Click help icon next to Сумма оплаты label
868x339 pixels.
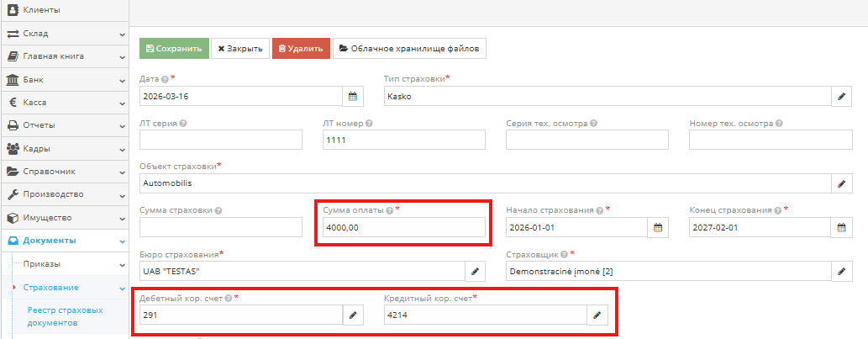click(389, 210)
